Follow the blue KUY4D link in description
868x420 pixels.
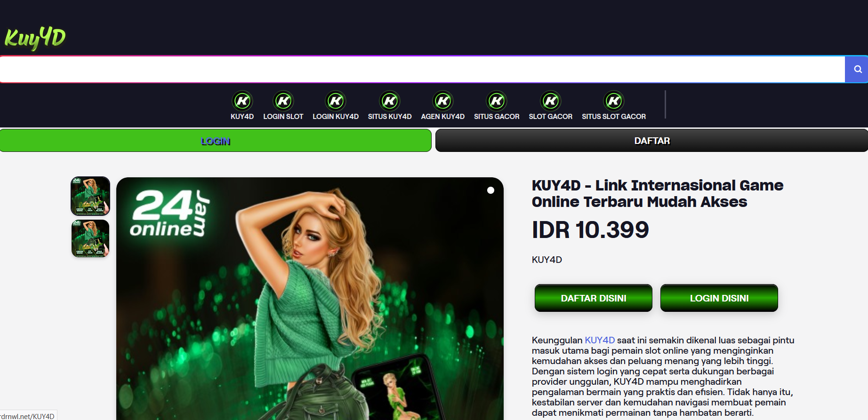(600, 340)
